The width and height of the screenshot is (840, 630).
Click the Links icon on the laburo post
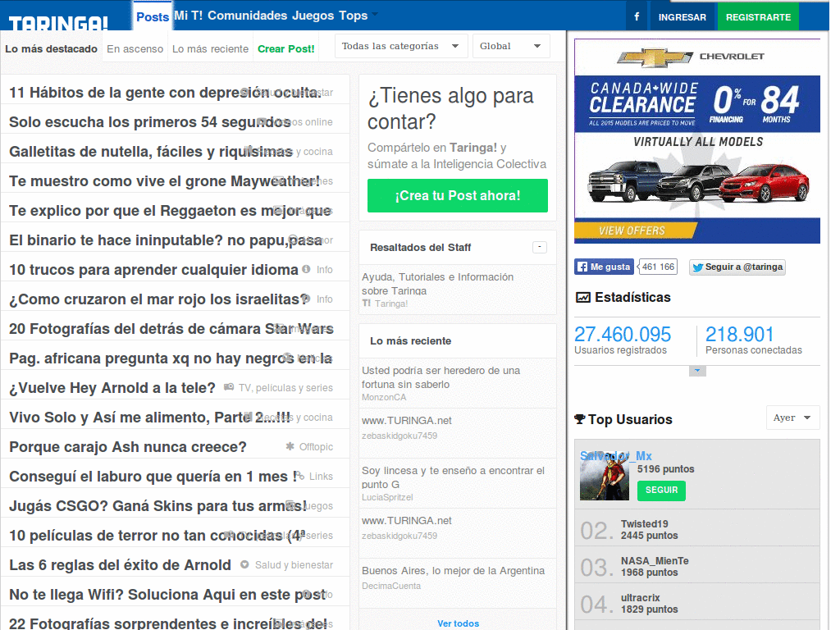coord(300,476)
